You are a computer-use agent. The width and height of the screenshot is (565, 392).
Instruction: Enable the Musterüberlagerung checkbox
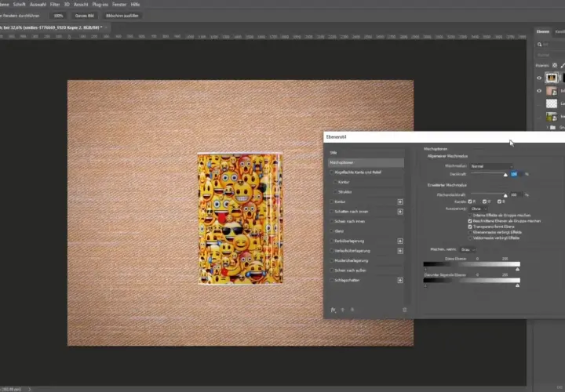pos(331,260)
